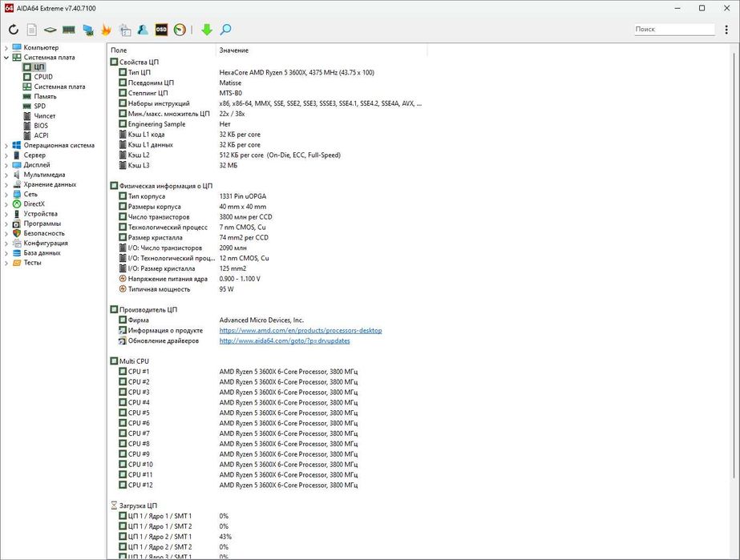Select the CPU #1 row
This screenshot has height=560, width=740.
click(x=269, y=372)
